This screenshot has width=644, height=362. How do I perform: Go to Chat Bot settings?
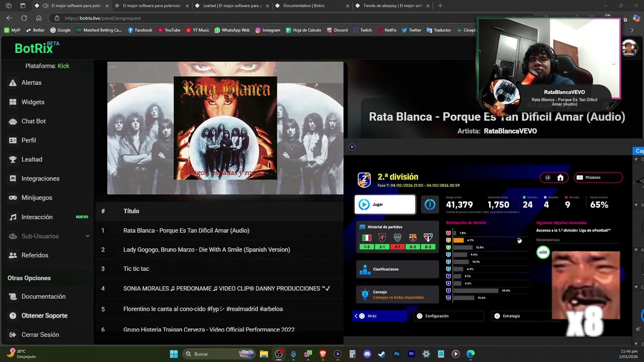point(33,121)
